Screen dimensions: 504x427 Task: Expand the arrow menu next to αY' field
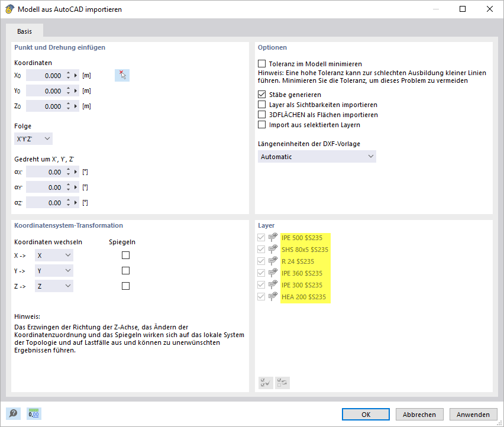click(x=76, y=187)
